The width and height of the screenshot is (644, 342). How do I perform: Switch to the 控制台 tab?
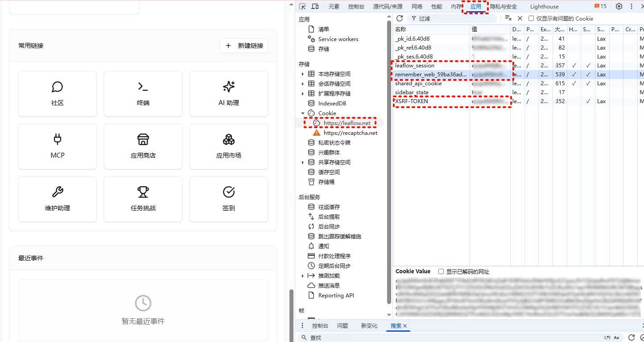pyautogui.click(x=356, y=6)
